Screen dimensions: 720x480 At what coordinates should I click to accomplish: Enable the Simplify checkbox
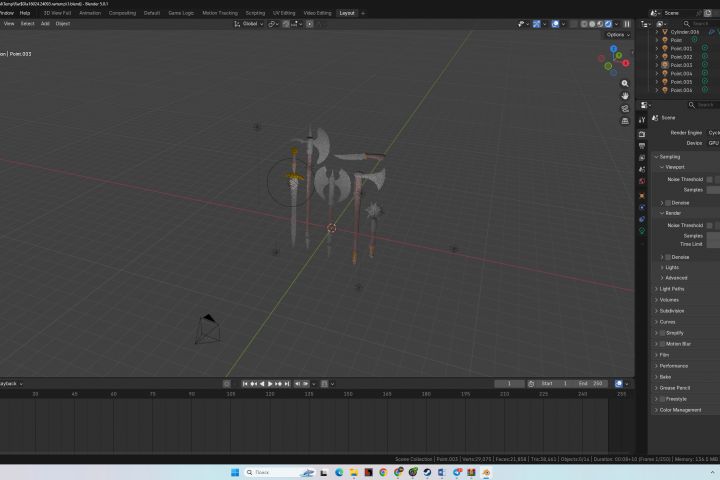(x=663, y=333)
